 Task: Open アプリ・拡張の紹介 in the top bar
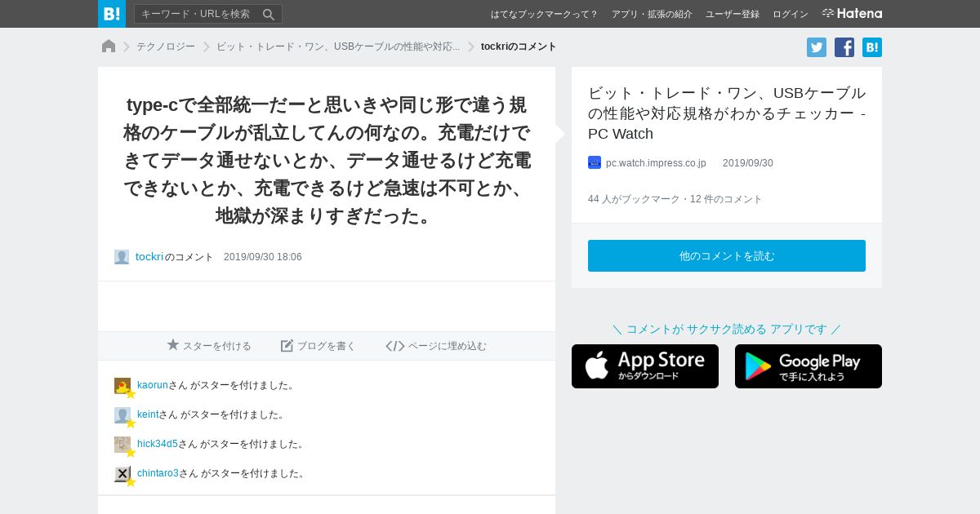pos(652,14)
